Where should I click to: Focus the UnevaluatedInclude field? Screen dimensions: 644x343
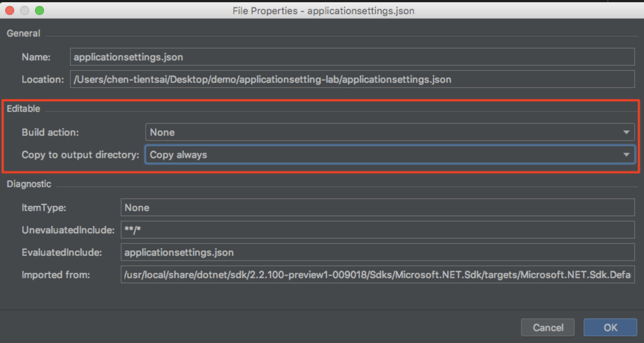[x=377, y=230]
